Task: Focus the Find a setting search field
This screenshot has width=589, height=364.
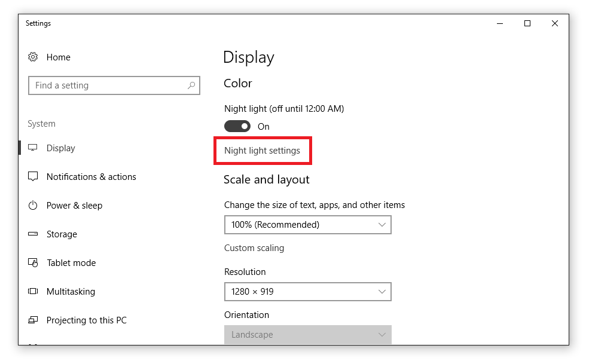Action: click(x=108, y=85)
